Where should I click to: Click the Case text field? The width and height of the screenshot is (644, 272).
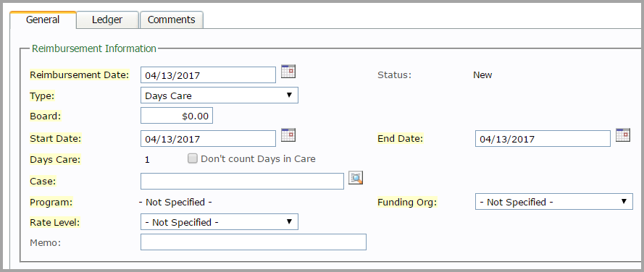(x=243, y=182)
